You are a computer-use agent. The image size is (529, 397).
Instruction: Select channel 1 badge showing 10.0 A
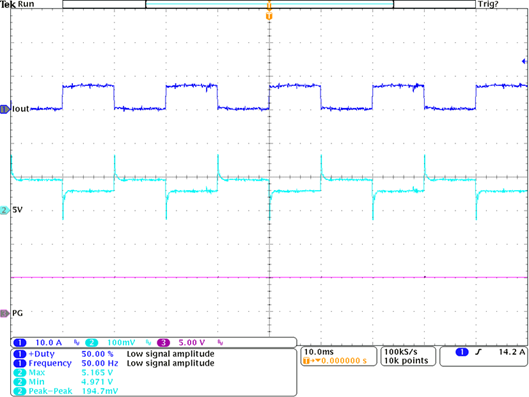pos(20,343)
